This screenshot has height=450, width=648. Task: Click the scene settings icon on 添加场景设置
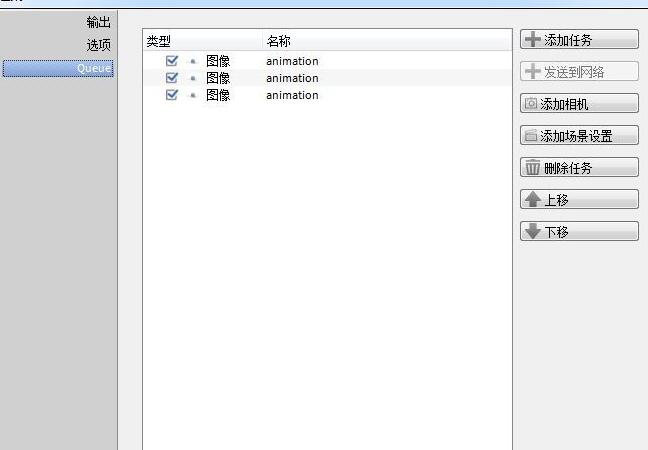[x=530, y=136]
